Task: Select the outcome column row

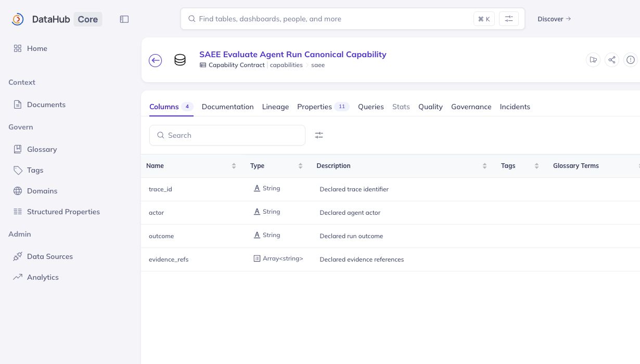Action: tap(390, 236)
